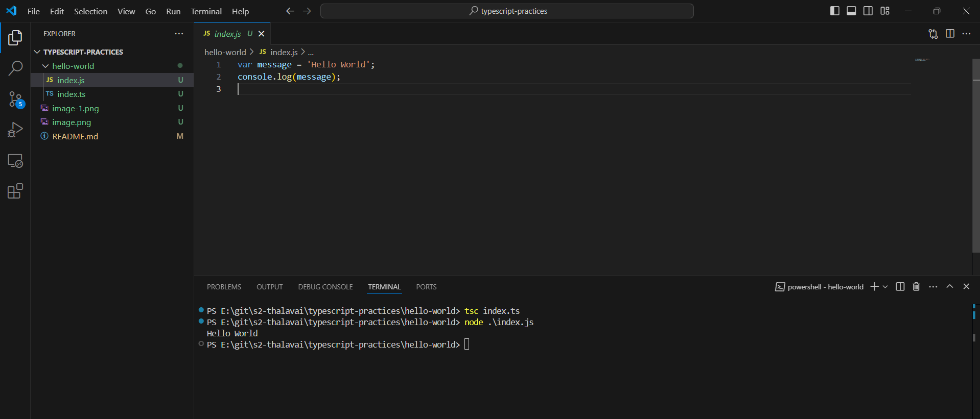This screenshot has width=980, height=419.
Task: Split the terminal panel
Action: pyautogui.click(x=900, y=287)
